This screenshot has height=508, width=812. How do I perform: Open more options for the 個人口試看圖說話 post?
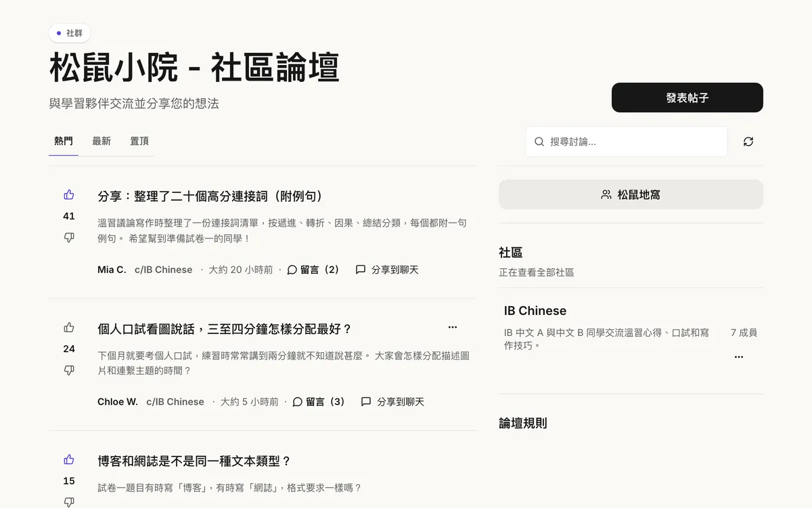click(453, 327)
